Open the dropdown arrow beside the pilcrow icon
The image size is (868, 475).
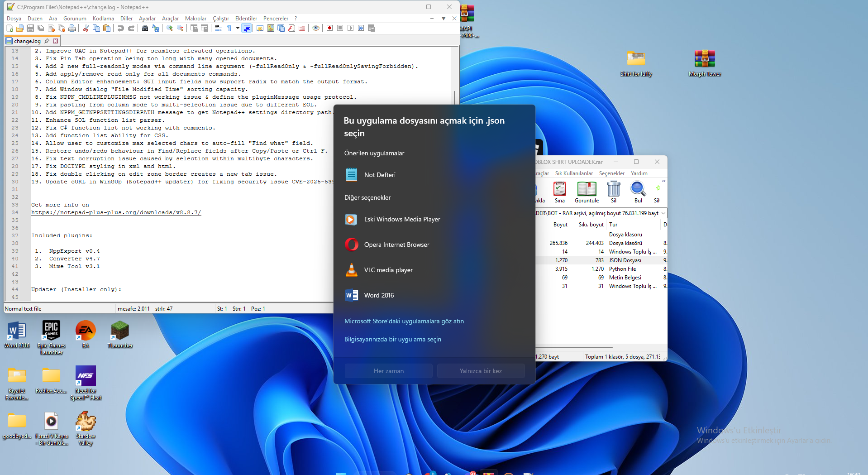point(238,28)
